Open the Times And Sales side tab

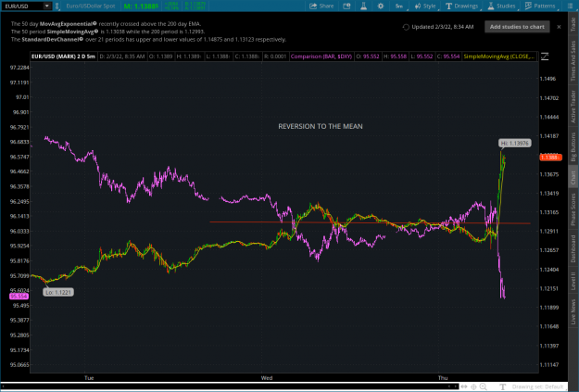pos(573,60)
